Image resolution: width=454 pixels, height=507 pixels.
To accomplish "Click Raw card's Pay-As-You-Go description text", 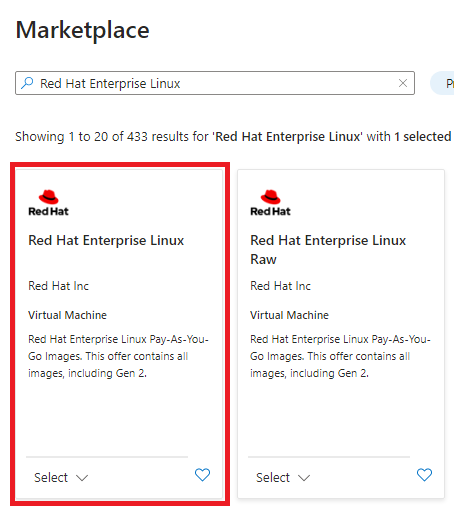I will (340, 356).
